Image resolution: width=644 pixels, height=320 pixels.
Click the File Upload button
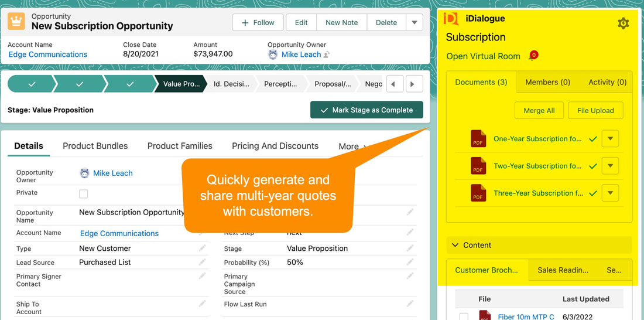click(595, 111)
